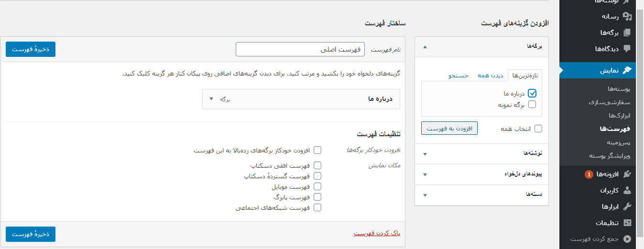This screenshot has height=249, width=644.
Task: Check فهرست شبکه‌های اجتماعی location
Action: [x=317, y=207]
